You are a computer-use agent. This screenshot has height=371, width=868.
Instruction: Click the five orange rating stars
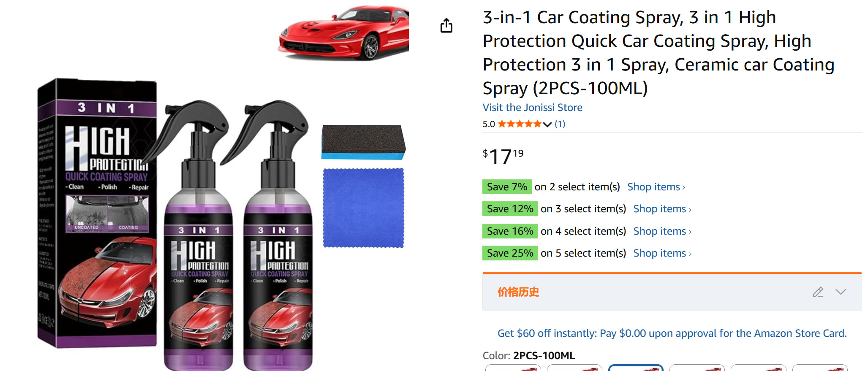(x=520, y=124)
